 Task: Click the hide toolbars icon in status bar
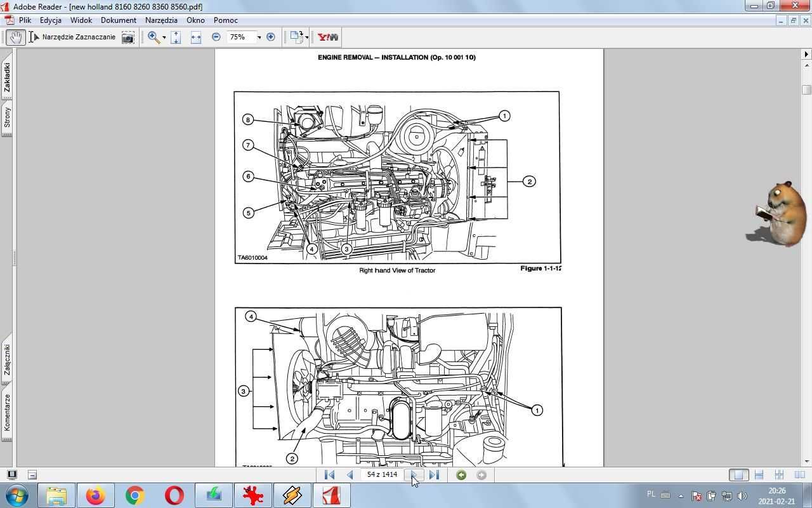32,474
